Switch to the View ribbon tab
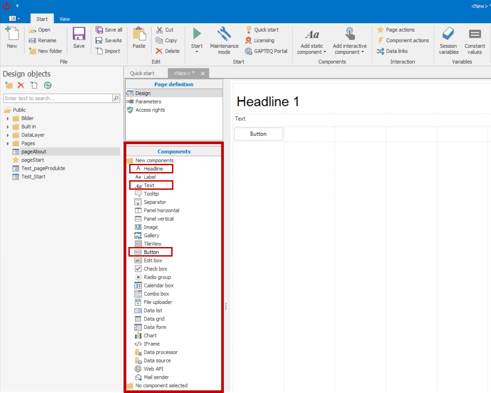The height and width of the screenshot is (393, 491). pyautogui.click(x=65, y=19)
